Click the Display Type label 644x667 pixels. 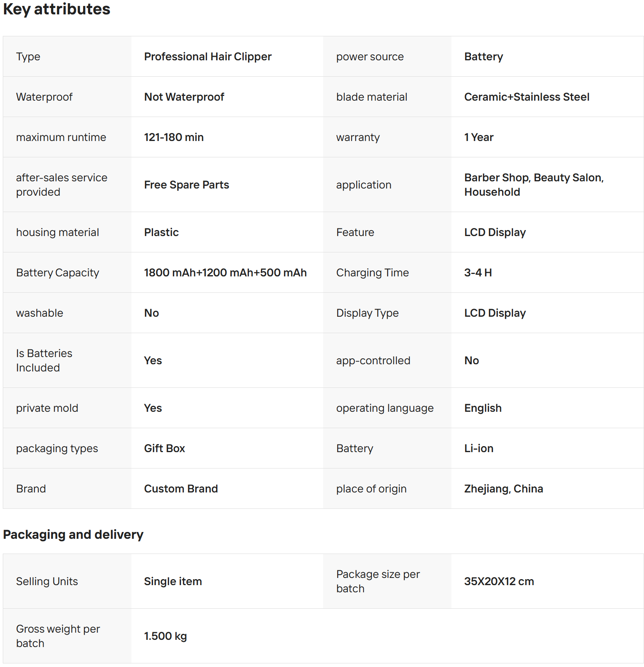pyautogui.click(x=367, y=313)
